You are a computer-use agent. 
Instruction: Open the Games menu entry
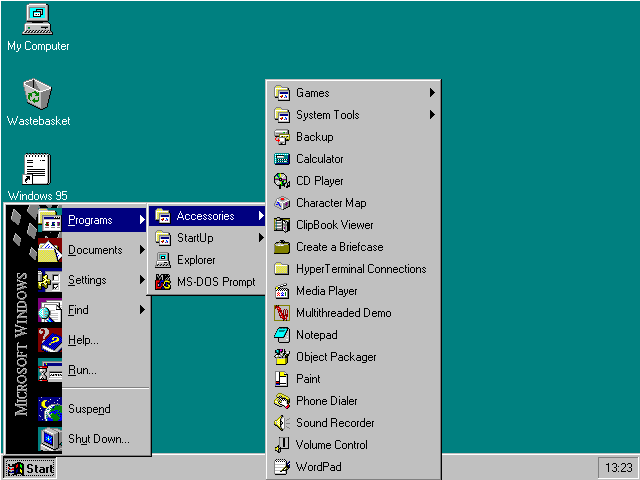click(353, 93)
